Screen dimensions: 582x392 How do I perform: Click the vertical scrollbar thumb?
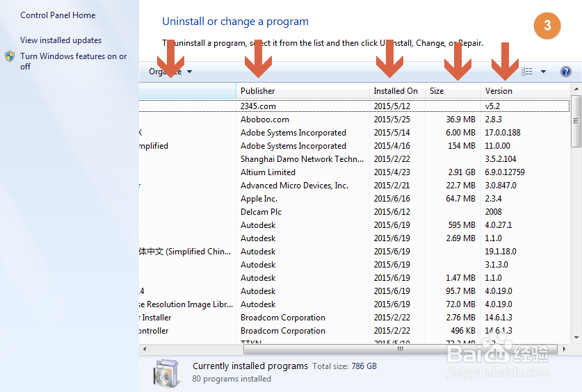pyautogui.click(x=576, y=121)
